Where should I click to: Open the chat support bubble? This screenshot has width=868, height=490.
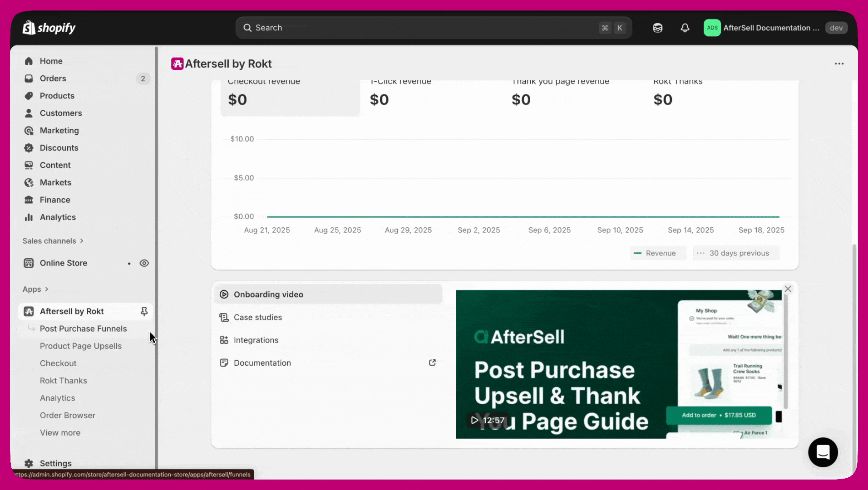(x=823, y=452)
